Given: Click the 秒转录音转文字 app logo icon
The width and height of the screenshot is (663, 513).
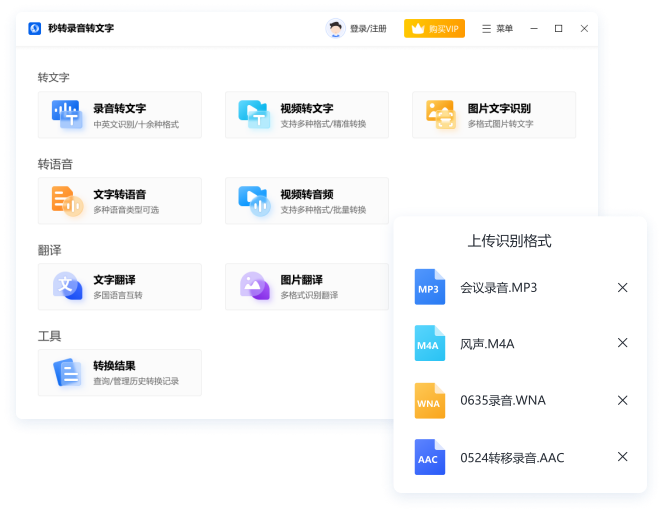Looking at the screenshot, I should pos(35,28).
